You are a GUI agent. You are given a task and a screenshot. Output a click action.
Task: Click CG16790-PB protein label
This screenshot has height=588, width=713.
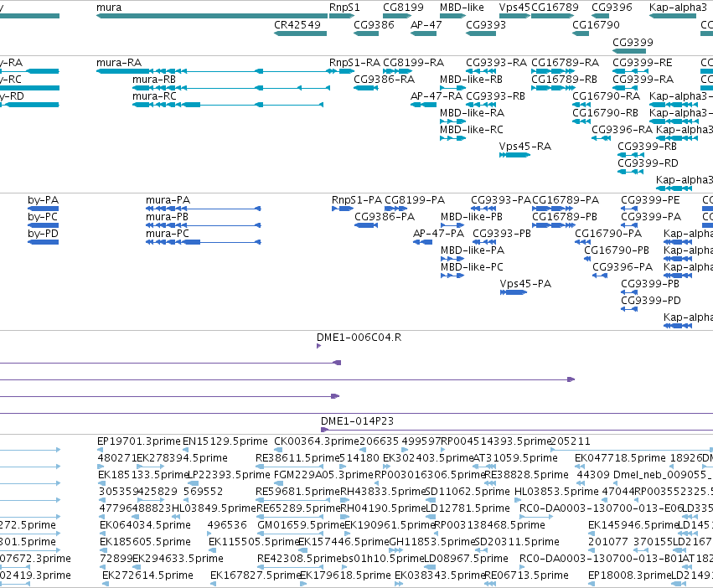[x=617, y=250]
